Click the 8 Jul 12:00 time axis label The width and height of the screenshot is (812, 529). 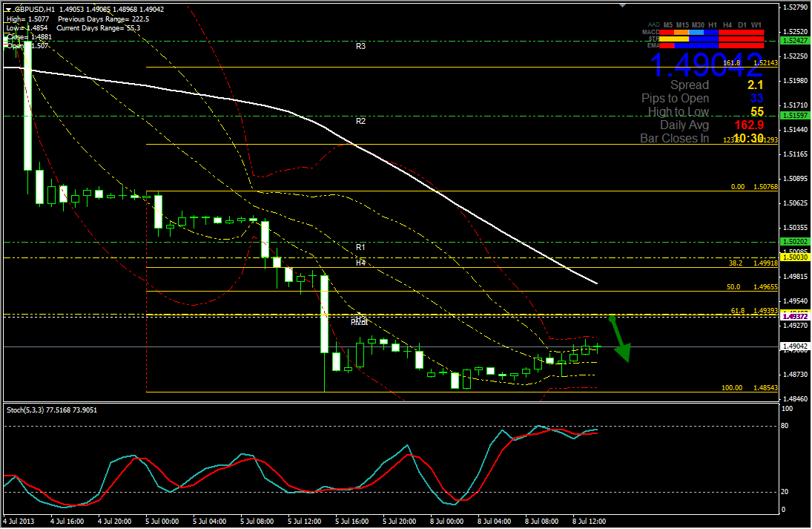589,522
